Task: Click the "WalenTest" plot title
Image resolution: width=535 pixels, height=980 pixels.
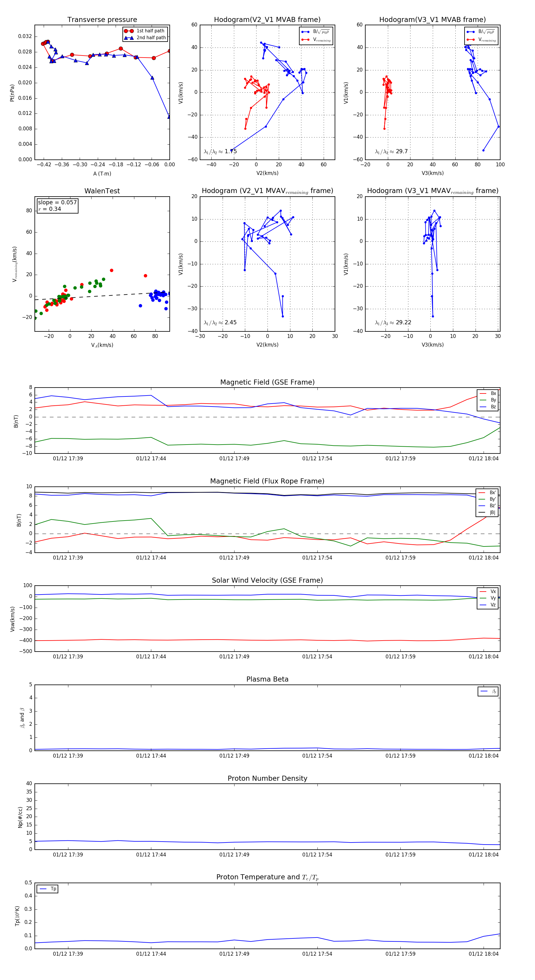Action: 102,191
